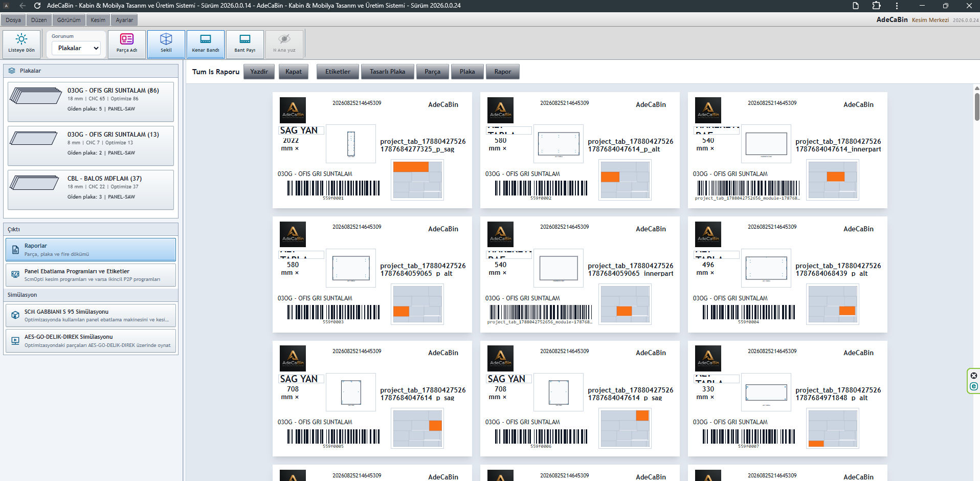Click the part sketch on label 1787684047614_p_alt
This screenshot has width=980, height=481.
tap(559, 144)
